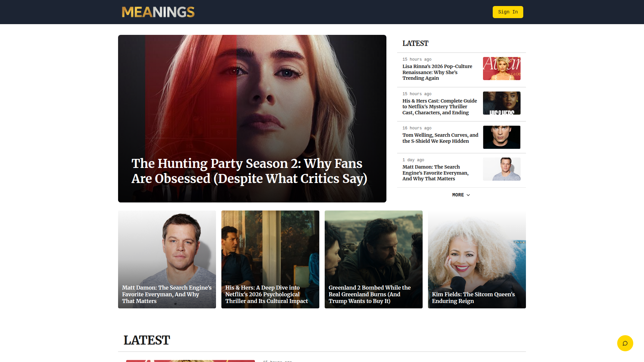Open The Hunting Party Season 2 headline
644x362 pixels.
click(x=249, y=171)
